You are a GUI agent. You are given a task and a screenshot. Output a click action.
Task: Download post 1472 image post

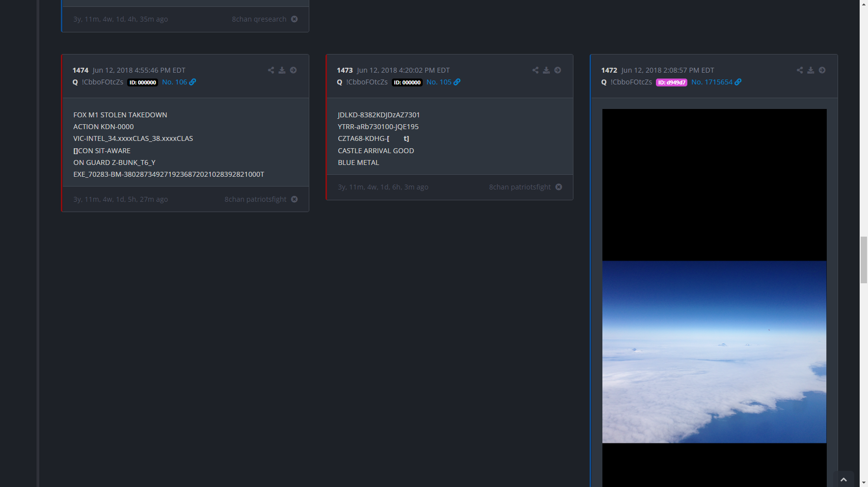click(811, 70)
